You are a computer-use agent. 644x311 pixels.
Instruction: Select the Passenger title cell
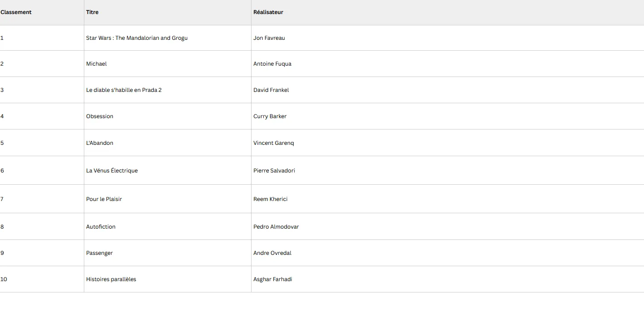[168, 253]
